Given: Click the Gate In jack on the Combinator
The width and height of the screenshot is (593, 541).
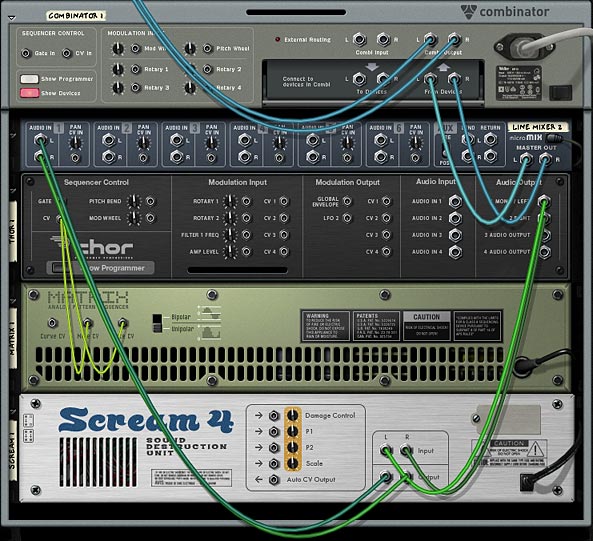Looking at the screenshot, I should (x=26, y=53).
